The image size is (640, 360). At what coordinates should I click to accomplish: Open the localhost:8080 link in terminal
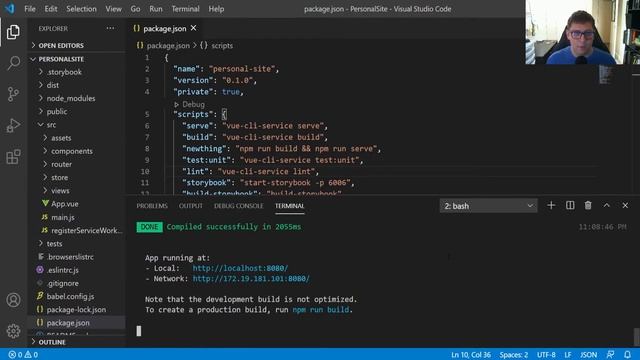pos(240,268)
